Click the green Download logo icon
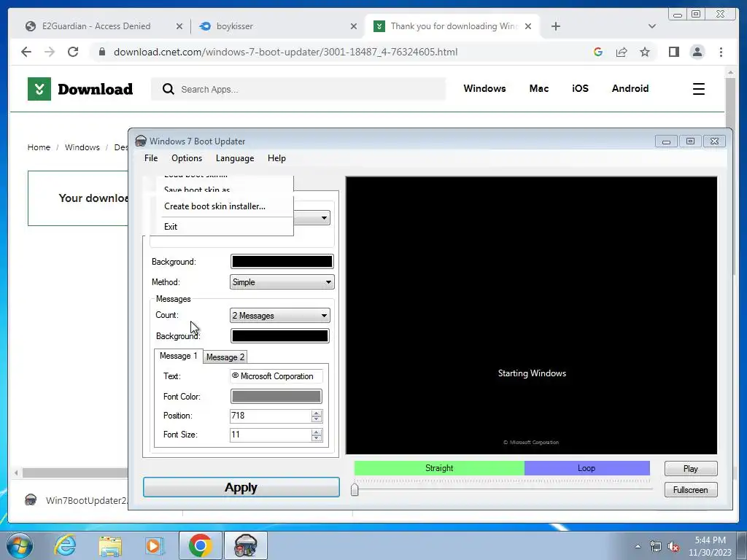747x560 pixels. tap(39, 88)
